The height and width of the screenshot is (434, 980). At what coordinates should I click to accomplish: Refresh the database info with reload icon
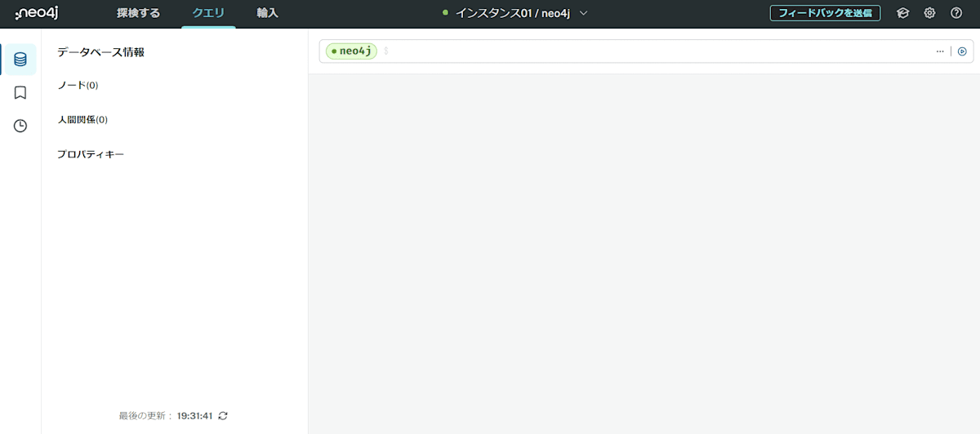[x=223, y=415]
